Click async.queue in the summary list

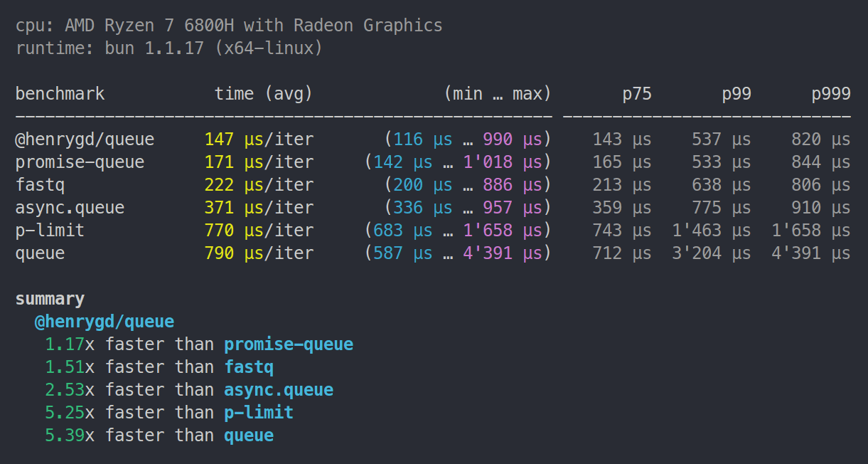[x=279, y=390]
